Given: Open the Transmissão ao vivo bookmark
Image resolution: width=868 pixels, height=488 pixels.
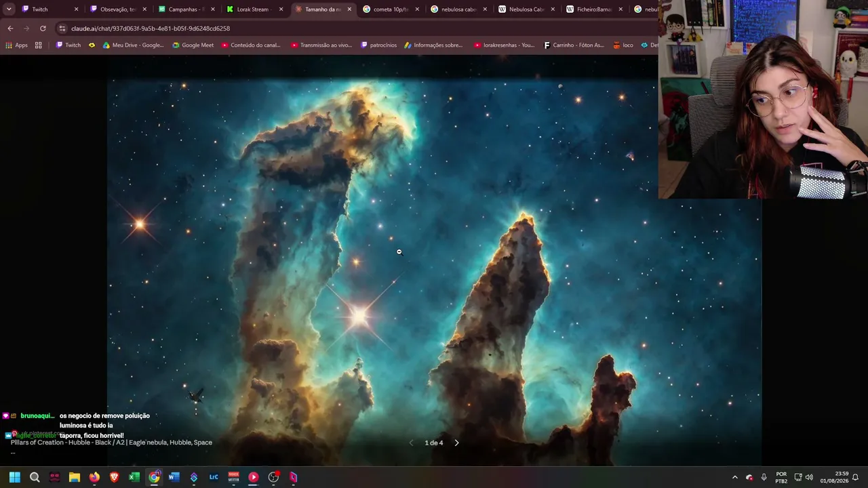Looking at the screenshot, I should pyautogui.click(x=321, y=45).
